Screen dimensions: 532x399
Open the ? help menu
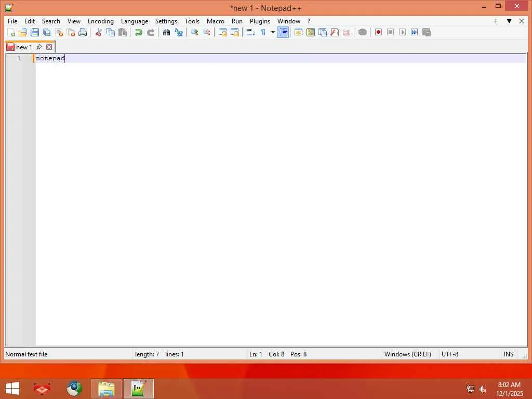(x=309, y=21)
